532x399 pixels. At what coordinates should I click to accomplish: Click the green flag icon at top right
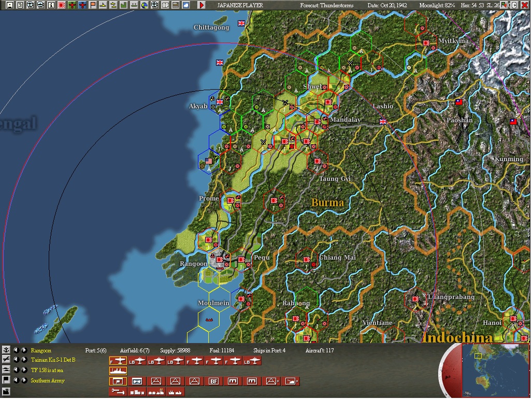[x=505, y=5]
